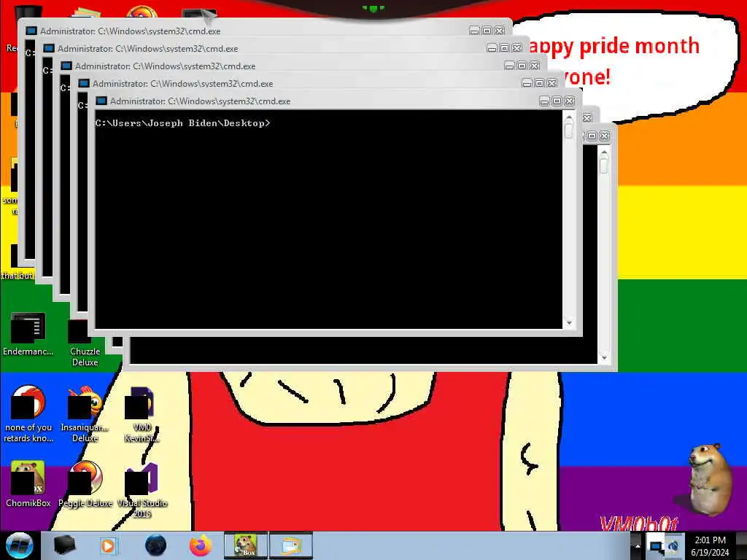Open the Windows Start orb
The height and width of the screenshot is (560, 747).
click(20, 545)
